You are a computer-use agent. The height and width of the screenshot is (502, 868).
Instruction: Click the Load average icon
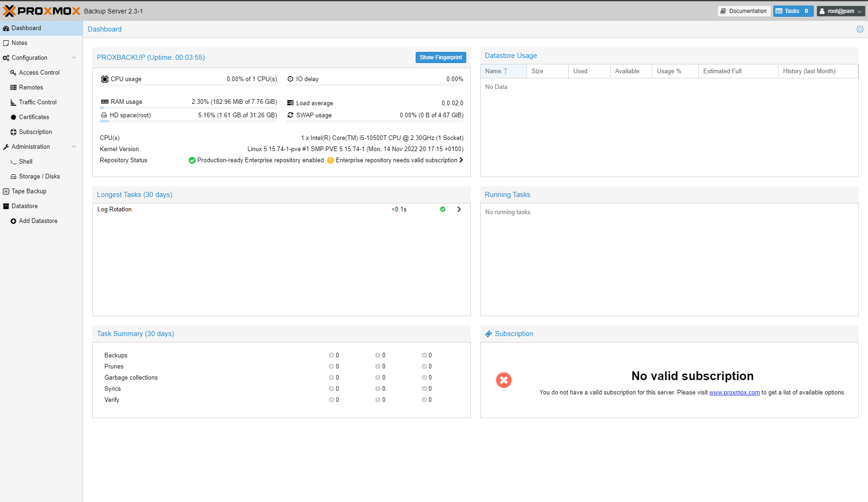290,103
